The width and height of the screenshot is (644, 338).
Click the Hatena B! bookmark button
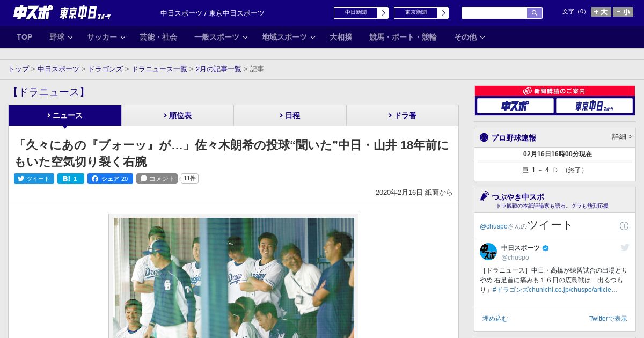(x=71, y=179)
